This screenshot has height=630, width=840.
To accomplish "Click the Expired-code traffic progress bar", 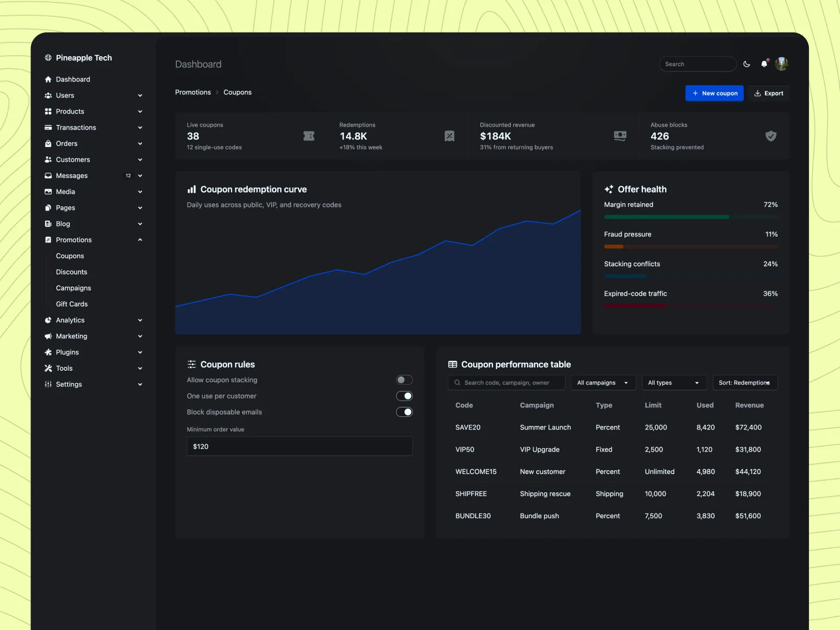I will click(691, 306).
